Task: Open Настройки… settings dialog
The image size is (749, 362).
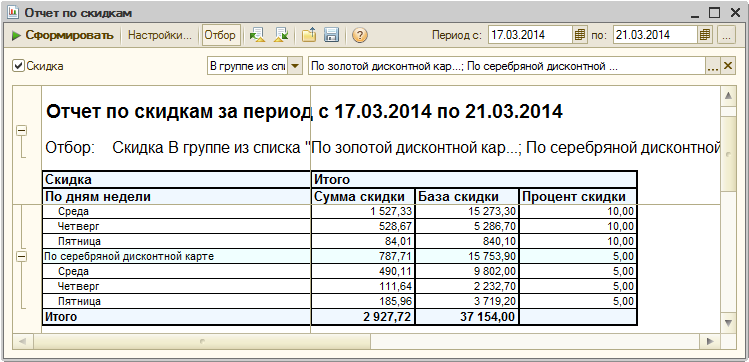Action: coord(160,35)
